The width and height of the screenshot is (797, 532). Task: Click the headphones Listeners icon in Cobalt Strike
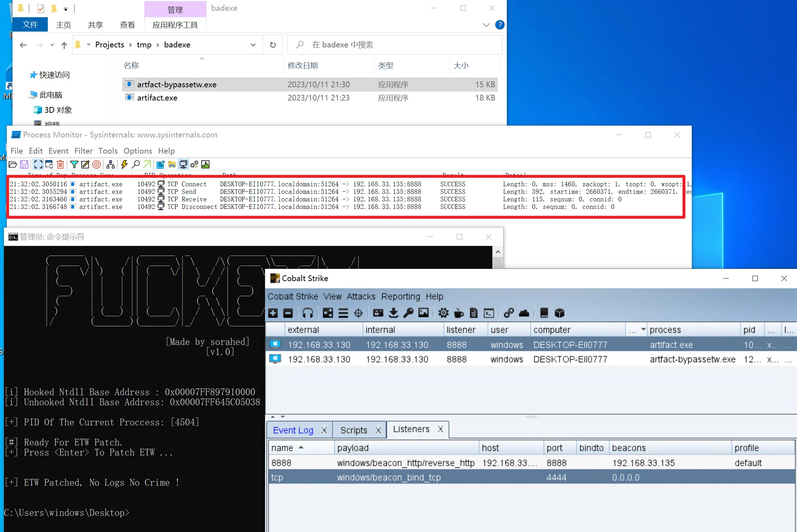(x=307, y=313)
